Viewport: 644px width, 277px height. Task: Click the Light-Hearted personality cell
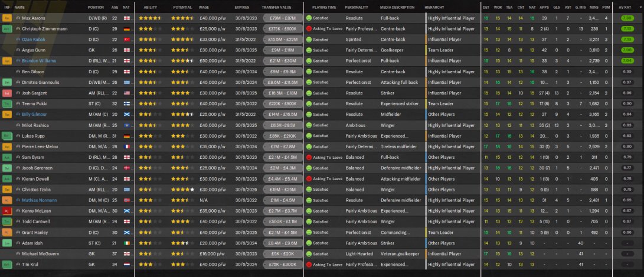tap(359, 253)
